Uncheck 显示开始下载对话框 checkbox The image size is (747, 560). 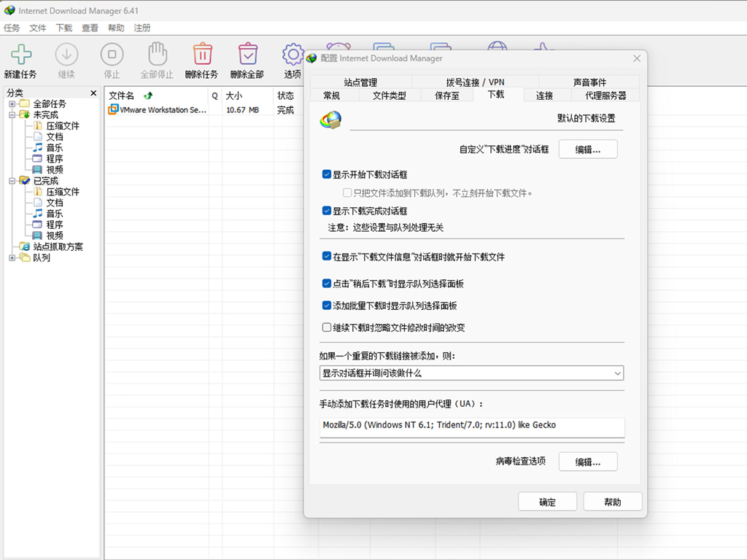click(327, 175)
